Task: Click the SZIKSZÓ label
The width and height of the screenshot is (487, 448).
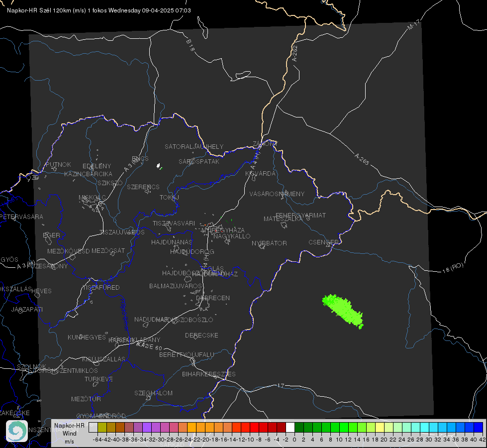Action: point(110,183)
